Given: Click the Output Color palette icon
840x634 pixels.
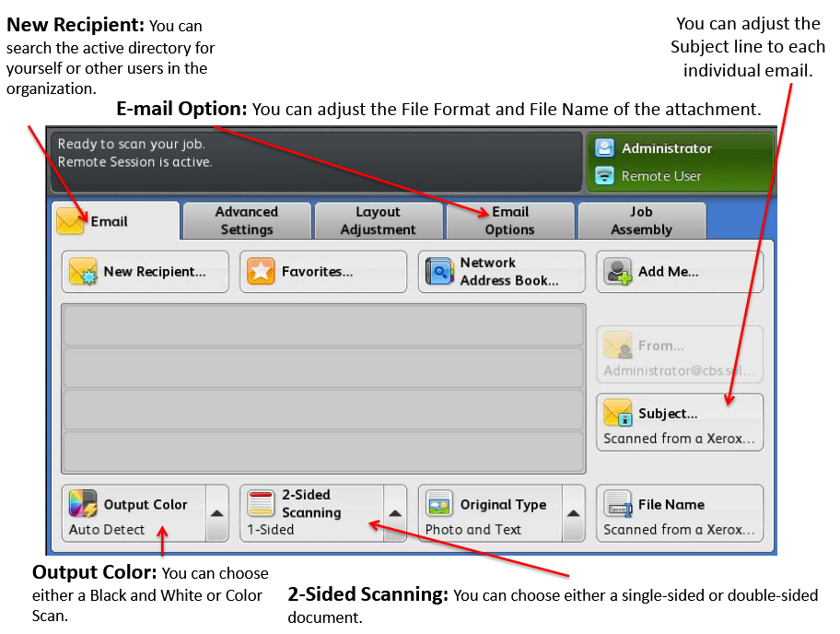Looking at the screenshot, I should 84,504.
